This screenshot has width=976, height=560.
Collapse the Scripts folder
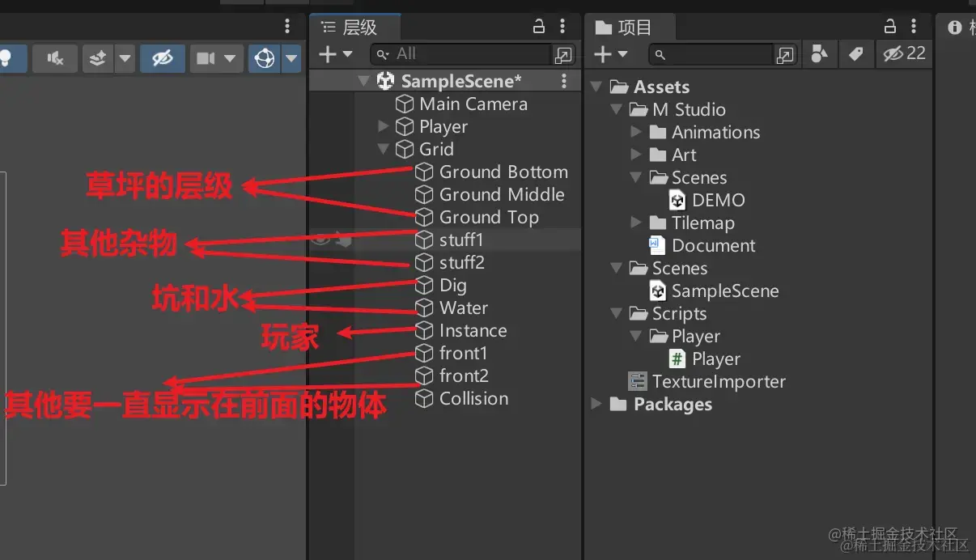click(x=617, y=312)
